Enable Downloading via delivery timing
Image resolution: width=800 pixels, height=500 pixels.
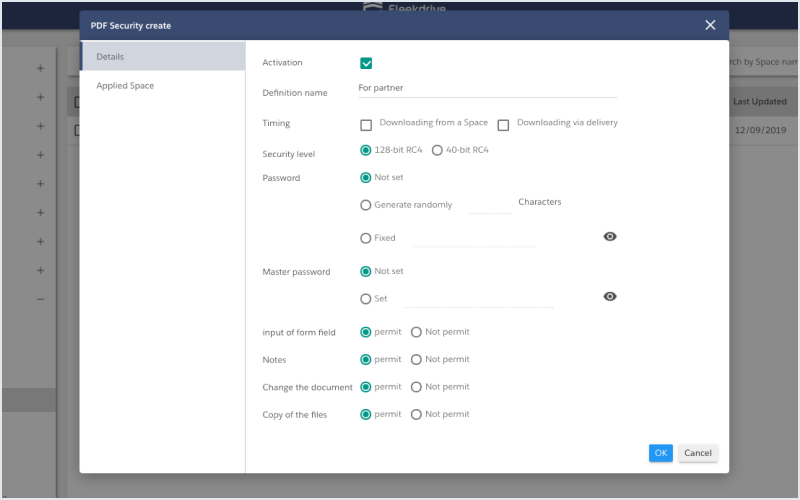coord(503,125)
